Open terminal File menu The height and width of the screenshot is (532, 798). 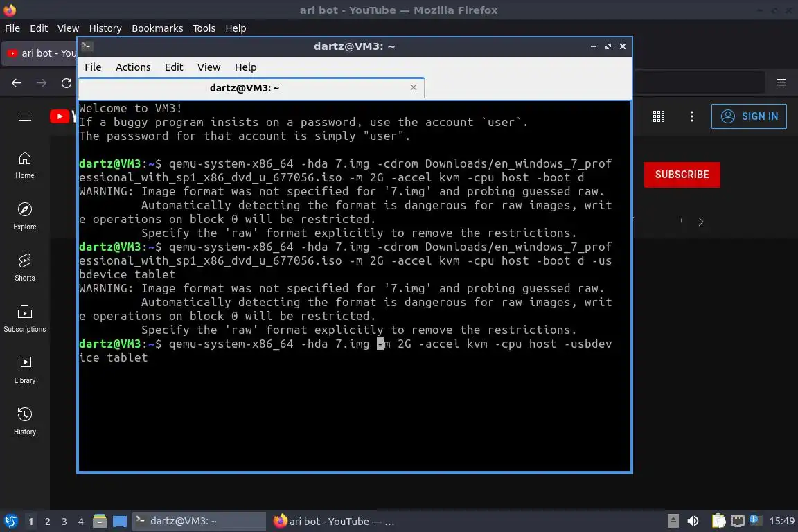93,67
